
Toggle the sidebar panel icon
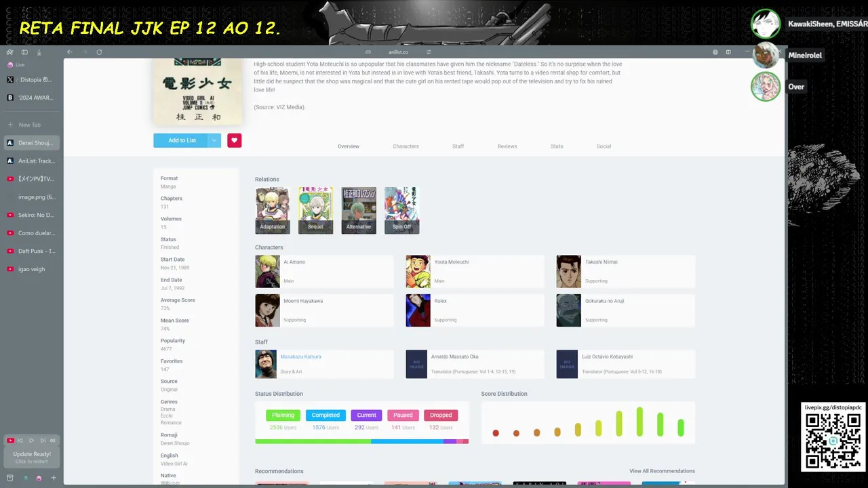tap(24, 52)
